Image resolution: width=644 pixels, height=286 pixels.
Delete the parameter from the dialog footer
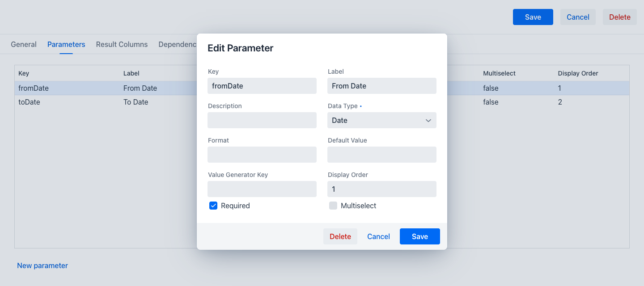pyautogui.click(x=340, y=236)
